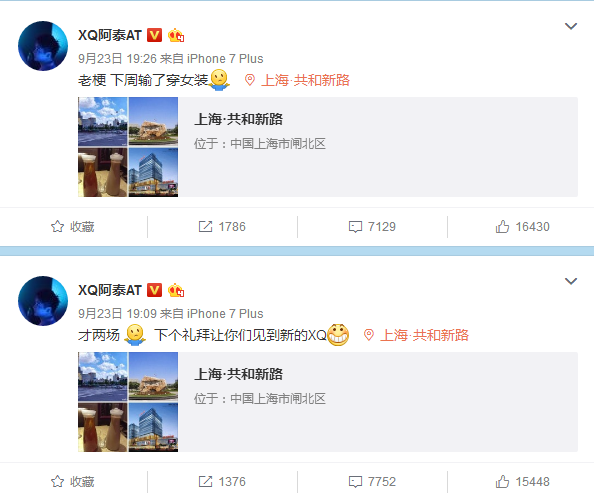Open XQ阿泰AT username link in second post
The height and width of the screenshot is (495, 594).
coord(109,290)
